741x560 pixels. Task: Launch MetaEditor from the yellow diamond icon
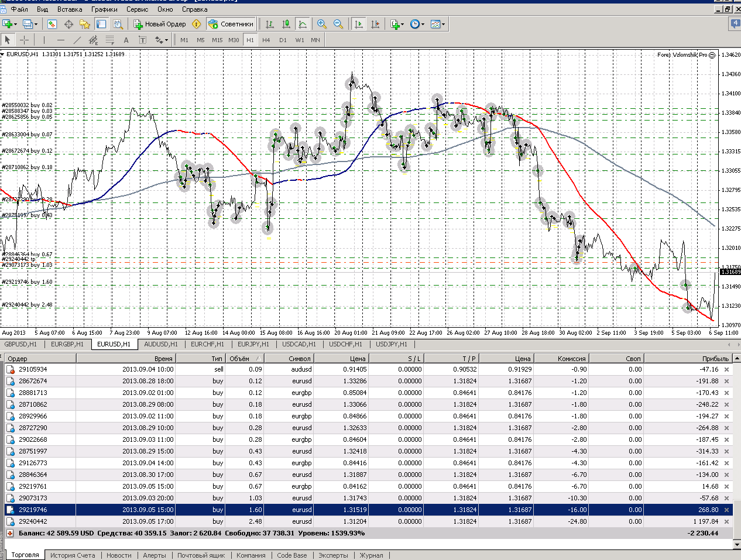(x=197, y=24)
